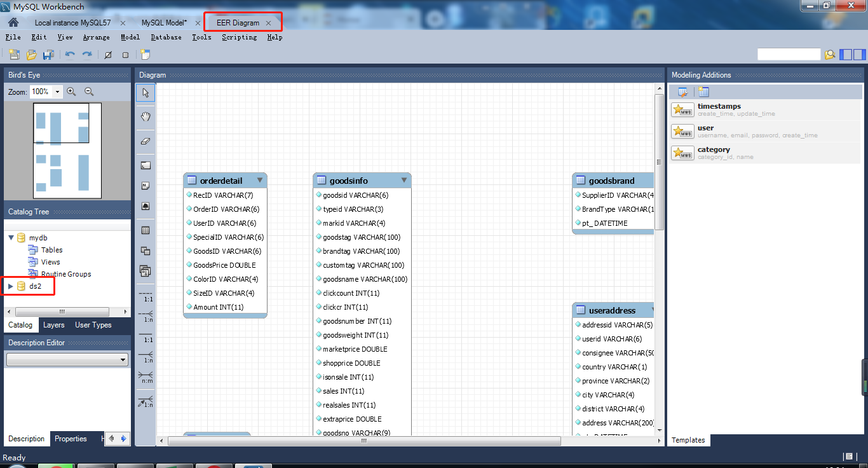Open the Local instance MySQL57 tab
This screenshot has height=468, width=868.
pyautogui.click(x=72, y=23)
